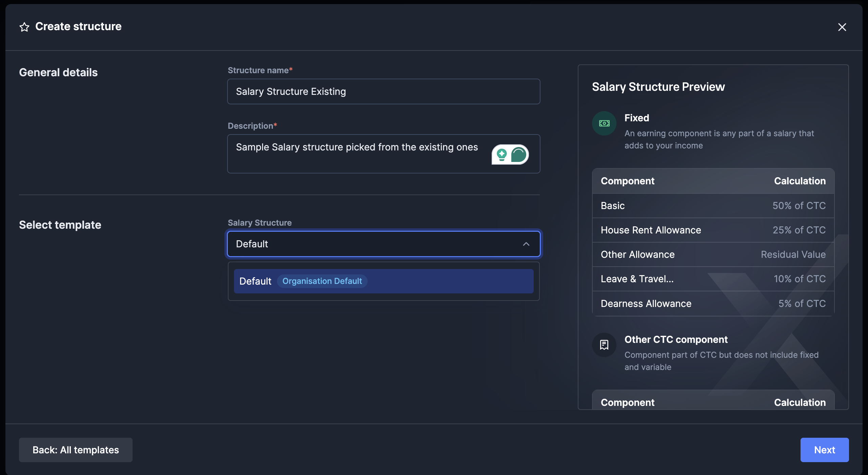Edit the Structure name field
The image size is (868, 475).
(x=383, y=91)
